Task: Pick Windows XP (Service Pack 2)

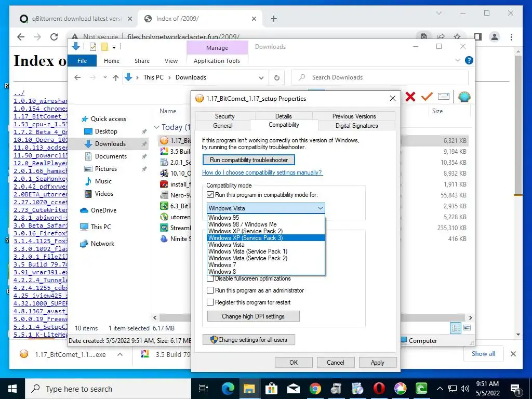Action: pos(265,231)
